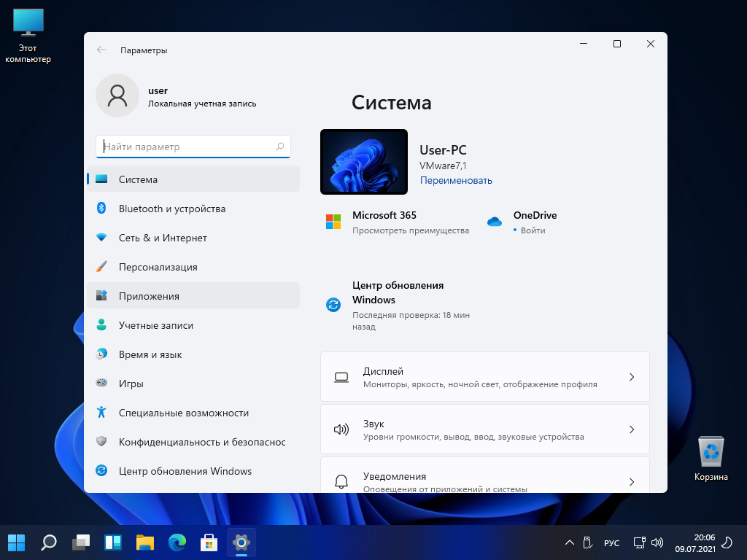Expand the Уведомления settings chevron
The image size is (747, 560).
632,482
